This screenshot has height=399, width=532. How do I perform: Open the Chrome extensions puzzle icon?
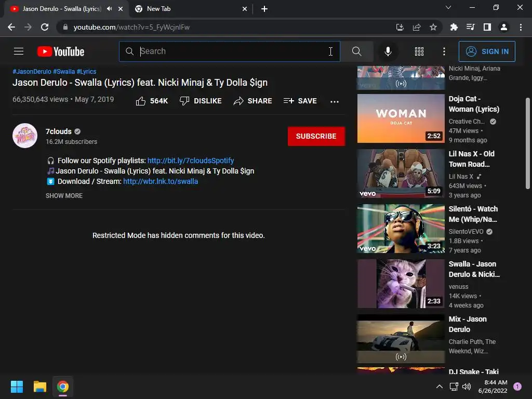tap(454, 27)
